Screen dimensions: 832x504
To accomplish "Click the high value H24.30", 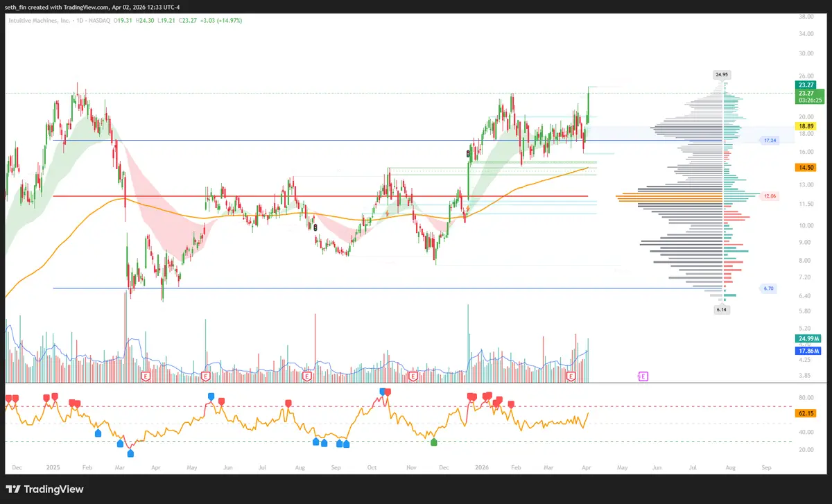I will 146,21.
